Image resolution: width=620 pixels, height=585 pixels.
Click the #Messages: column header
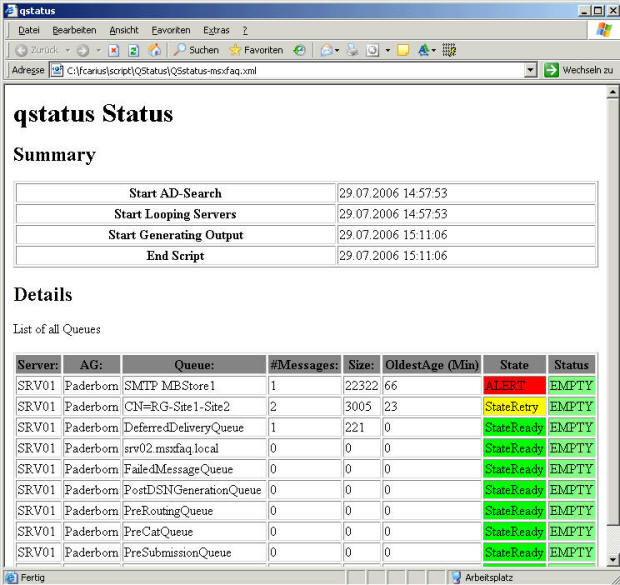pyautogui.click(x=304, y=365)
